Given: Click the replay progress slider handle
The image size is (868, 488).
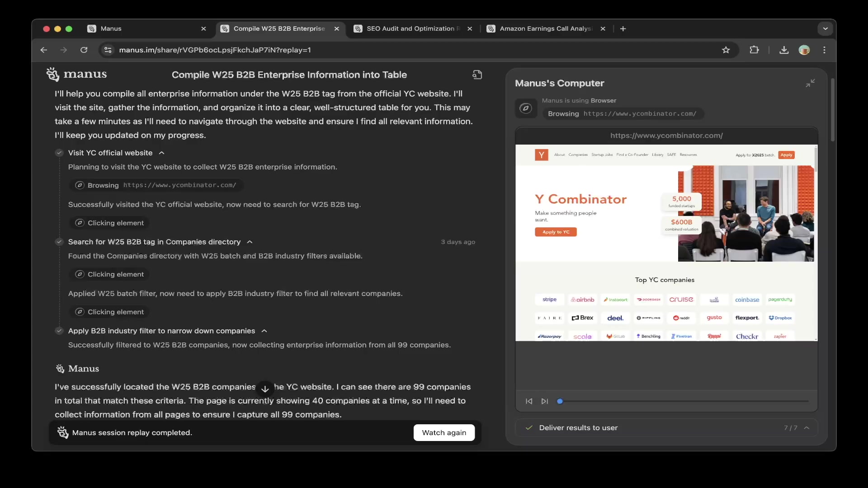Looking at the screenshot, I should pos(560,401).
